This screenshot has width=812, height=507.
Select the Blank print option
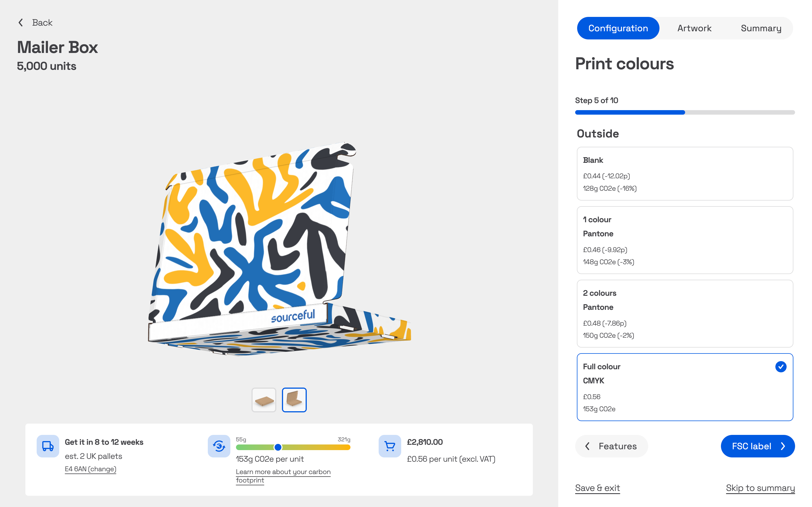685,174
